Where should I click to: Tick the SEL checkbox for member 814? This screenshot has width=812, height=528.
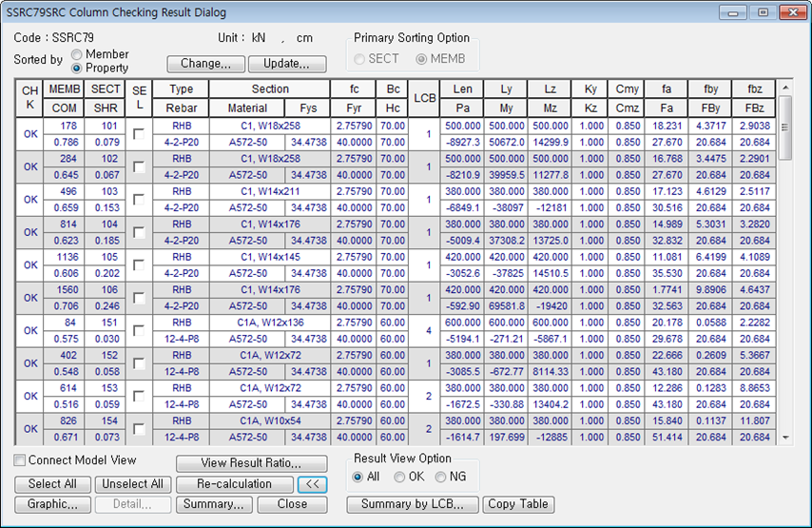point(139,232)
